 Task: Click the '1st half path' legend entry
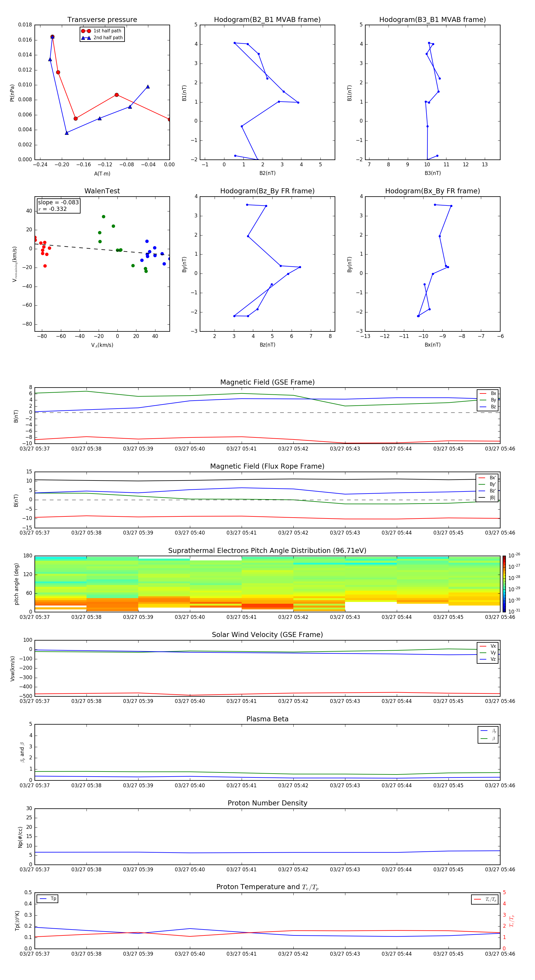click(x=102, y=31)
